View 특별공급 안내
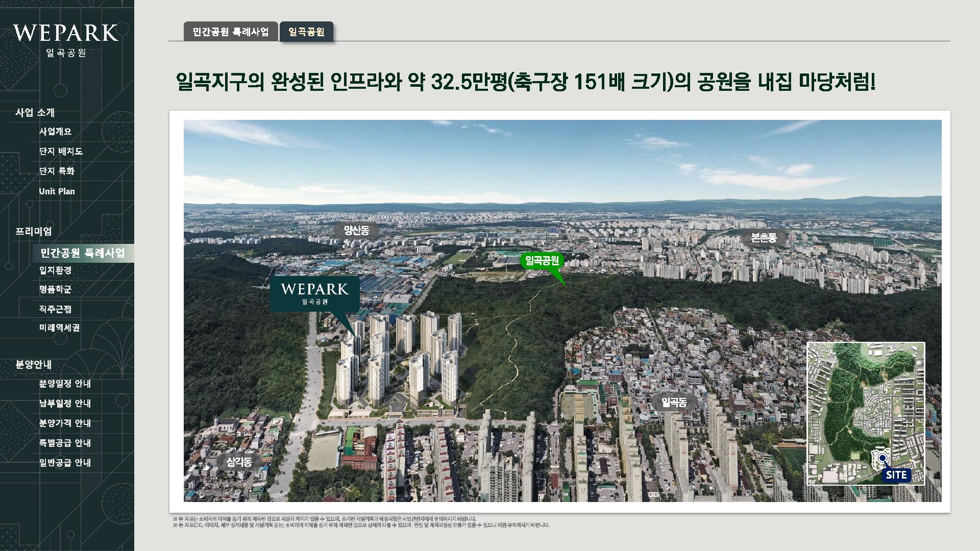The height and width of the screenshot is (551, 980). (65, 443)
